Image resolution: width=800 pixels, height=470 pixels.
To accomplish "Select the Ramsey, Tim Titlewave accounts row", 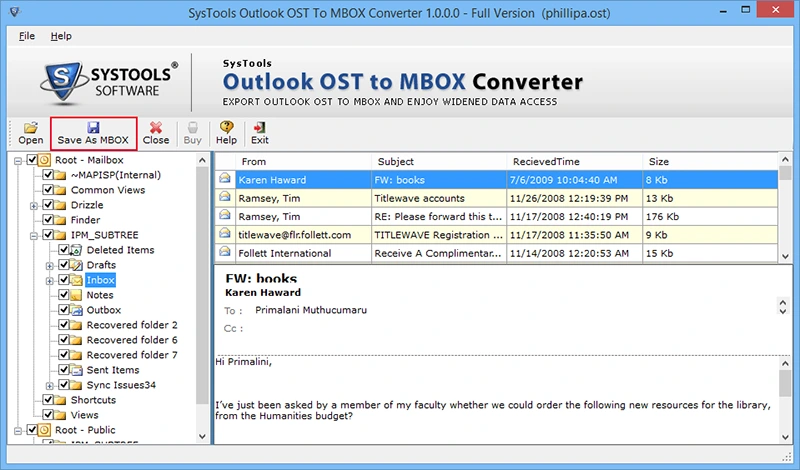I will tap(496, 198).
